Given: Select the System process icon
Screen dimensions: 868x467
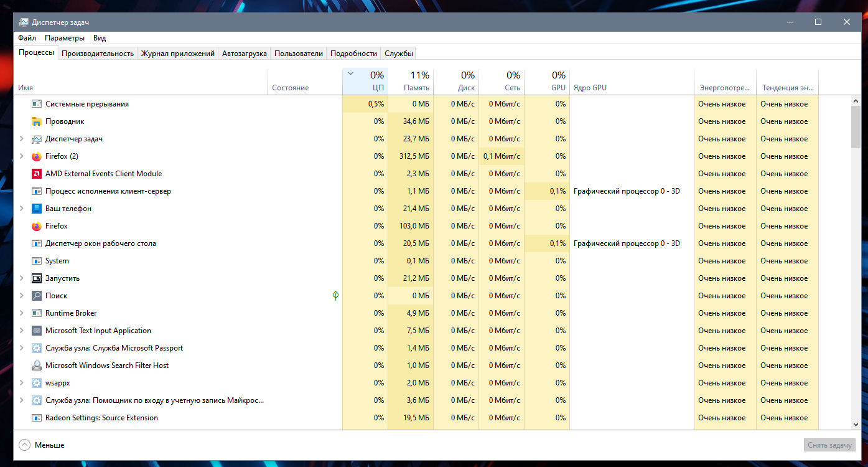Looking at the screenshot, I should 36,261.
